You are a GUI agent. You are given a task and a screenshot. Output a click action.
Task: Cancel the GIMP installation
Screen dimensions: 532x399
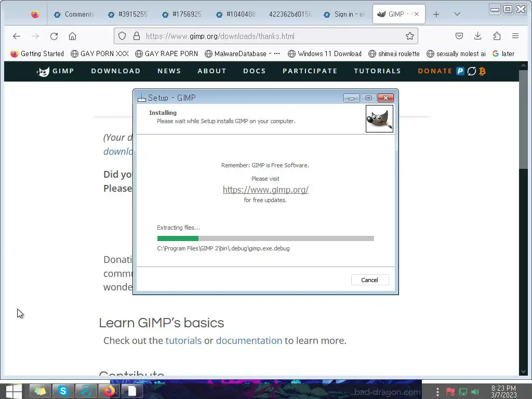369,280
